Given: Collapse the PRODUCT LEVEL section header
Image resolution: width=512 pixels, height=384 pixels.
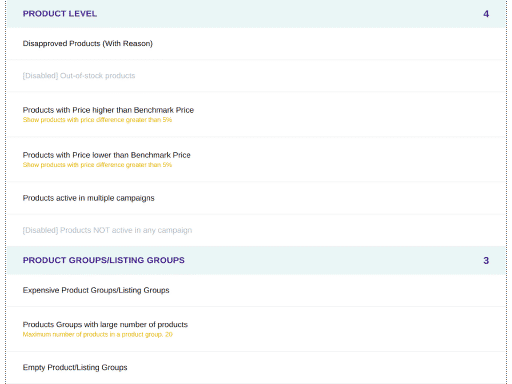Looking at the screenshot, I should click(256, 14).
